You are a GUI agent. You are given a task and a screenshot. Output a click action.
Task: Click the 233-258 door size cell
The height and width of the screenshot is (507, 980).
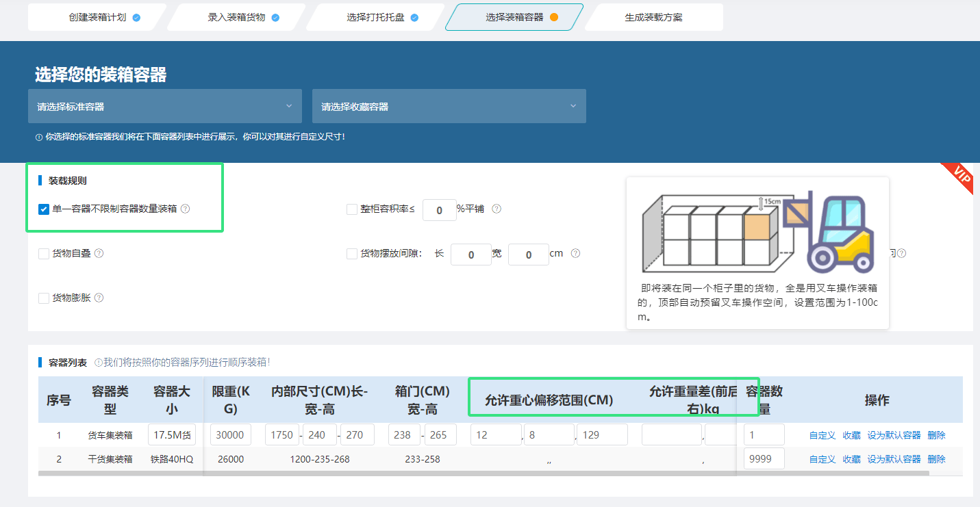point(423,459)
